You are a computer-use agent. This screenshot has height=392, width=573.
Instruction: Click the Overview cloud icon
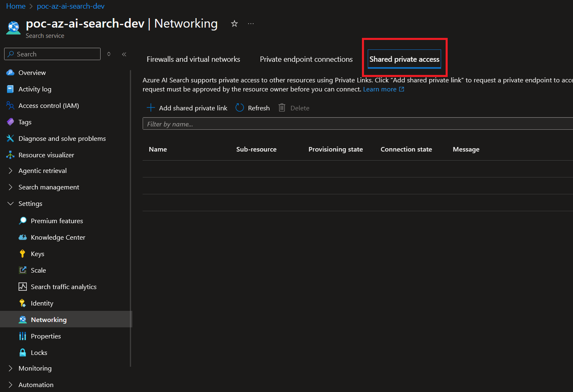(x=10, y=72)
